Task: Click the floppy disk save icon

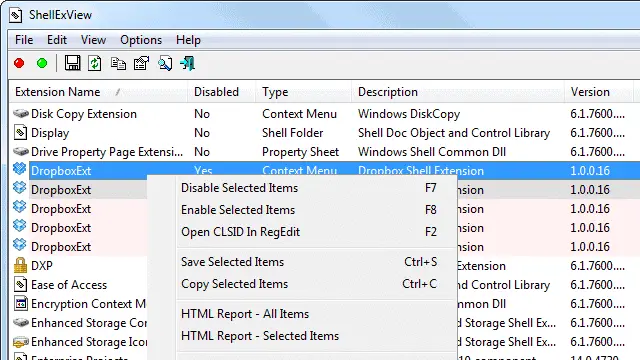Action: coord(72,63)
